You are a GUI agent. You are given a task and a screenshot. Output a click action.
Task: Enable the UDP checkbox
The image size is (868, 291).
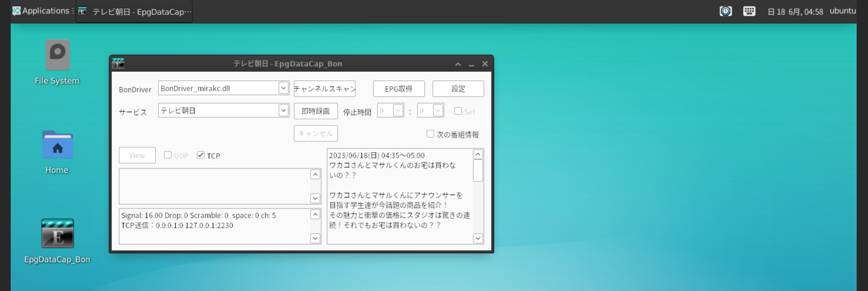[x=168, y=155]
